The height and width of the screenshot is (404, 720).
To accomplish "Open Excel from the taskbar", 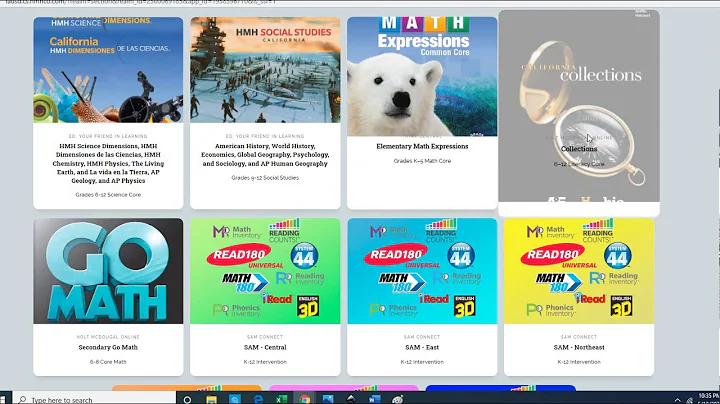I will [x=281, y=399].
